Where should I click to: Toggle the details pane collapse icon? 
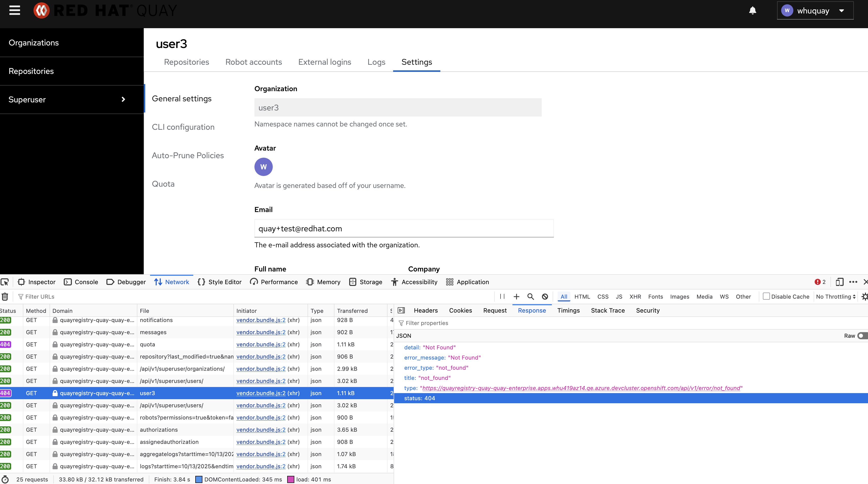click(401, 310)
